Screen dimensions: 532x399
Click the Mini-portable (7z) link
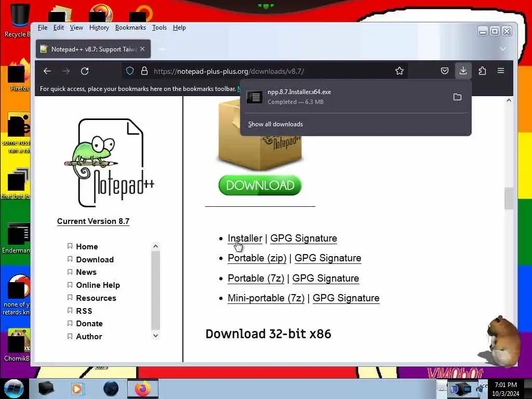point(266,298)
